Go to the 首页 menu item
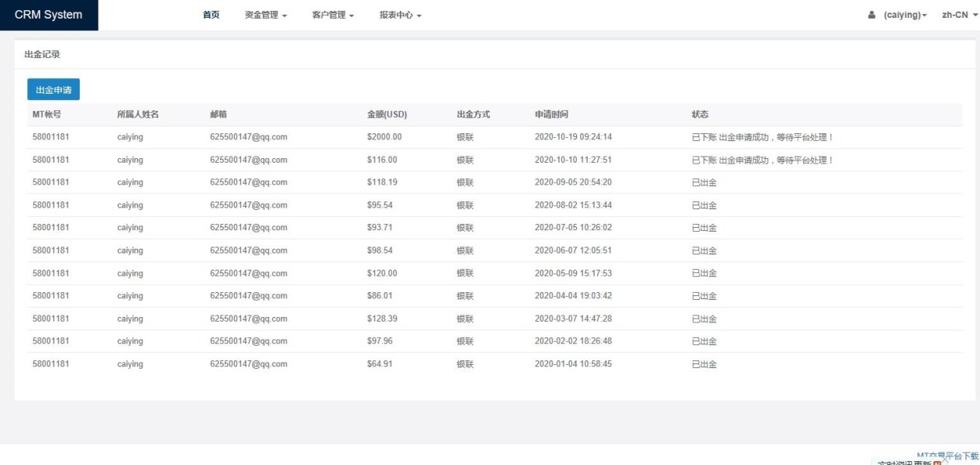Image resolution: width=980 pixels, height=465 pixels. 211,15
